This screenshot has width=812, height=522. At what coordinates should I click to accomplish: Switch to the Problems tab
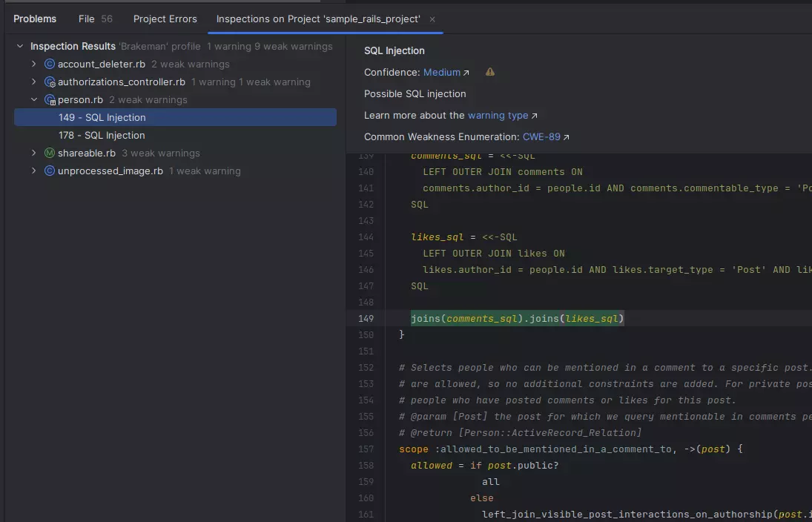[35, 19]
